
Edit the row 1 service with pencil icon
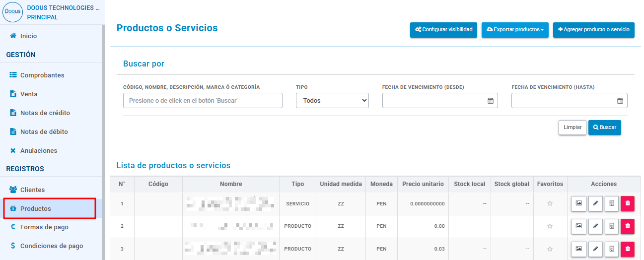595,203
